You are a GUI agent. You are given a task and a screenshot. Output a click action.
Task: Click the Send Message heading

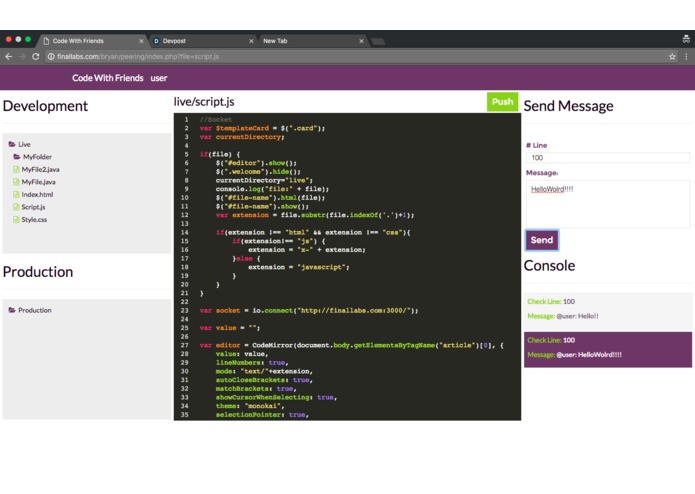pyautogui.click(x=568, y=106)
